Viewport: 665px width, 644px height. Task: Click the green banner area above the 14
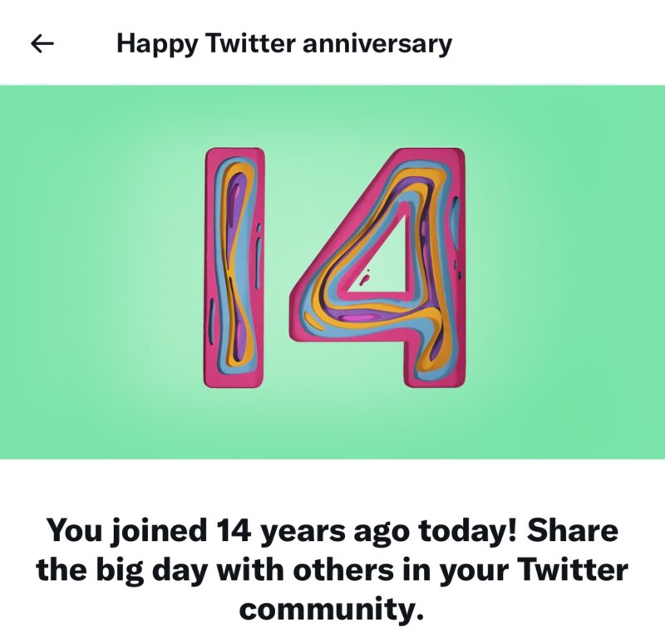coord(332,115)
